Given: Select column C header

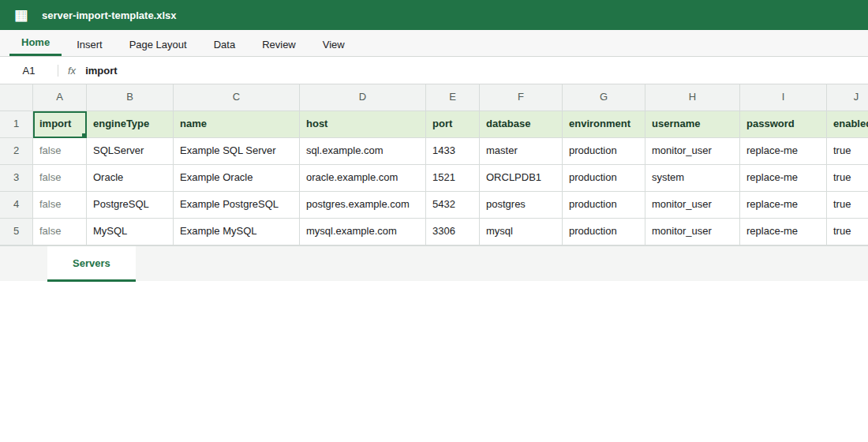Looking at the screenshot, I should [236, 98].
